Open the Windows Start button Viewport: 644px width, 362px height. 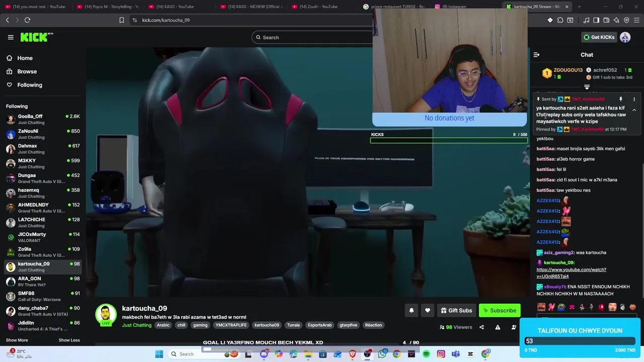pos(159,354)
